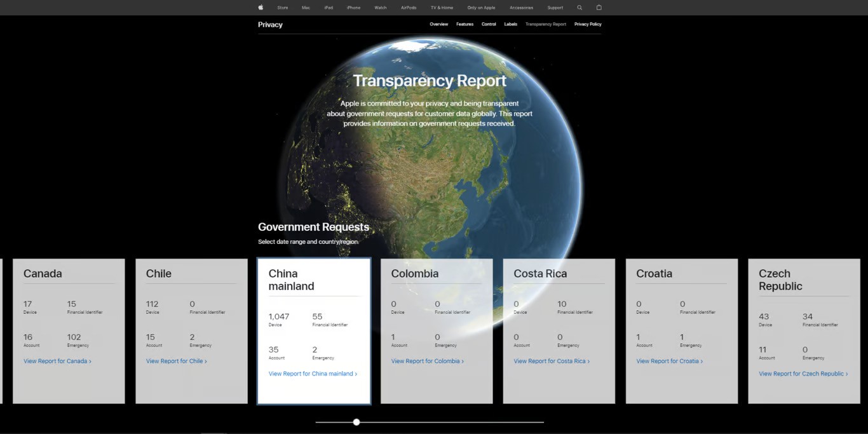Click View Report for Canada link
Screen dimensions: 868x434
[x=57, y=361]
